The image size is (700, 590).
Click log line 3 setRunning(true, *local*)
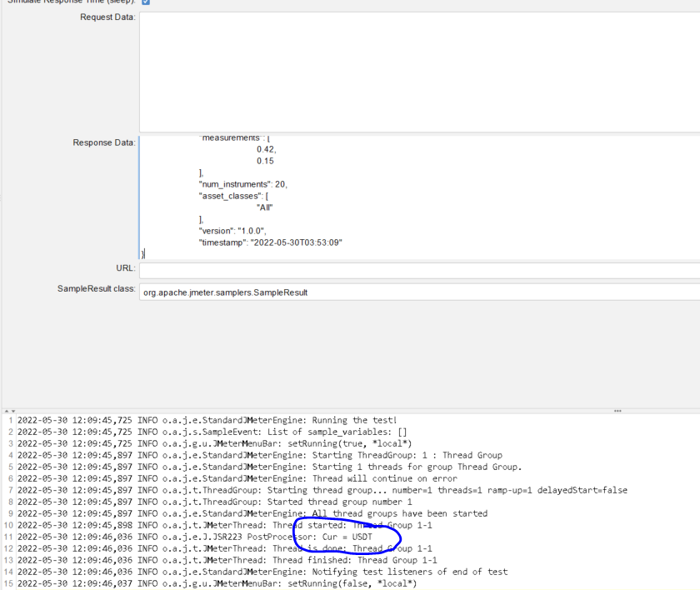214,443
